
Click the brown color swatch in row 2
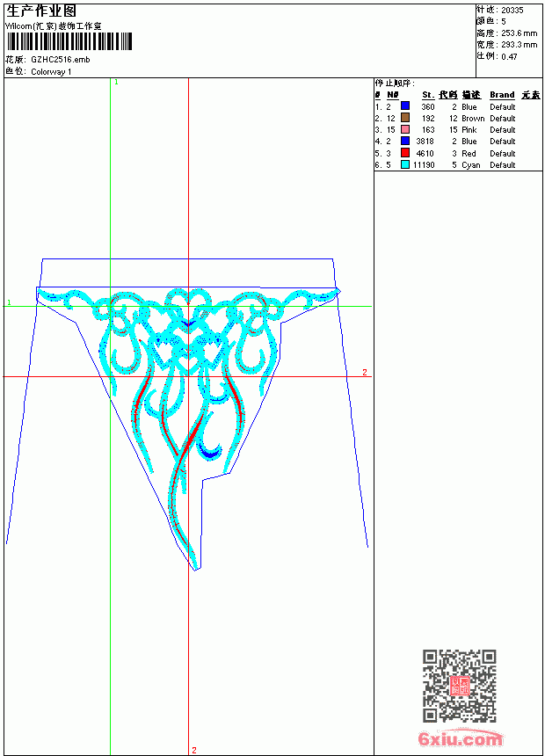pos(405,118)
